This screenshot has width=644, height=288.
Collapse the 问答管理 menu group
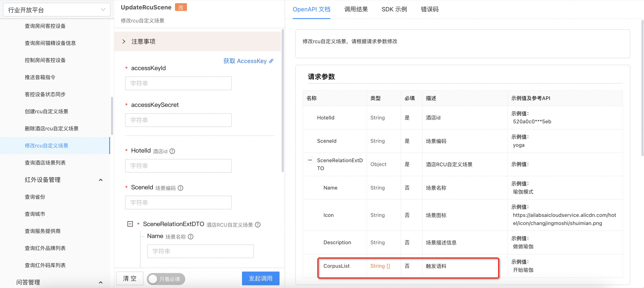(x=101, y=282)
